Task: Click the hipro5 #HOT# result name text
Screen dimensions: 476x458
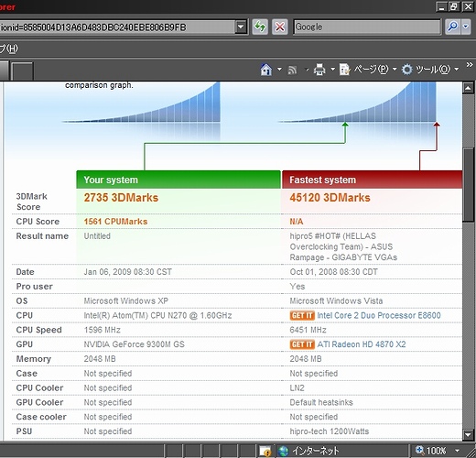Action: [x=343, y=246]
